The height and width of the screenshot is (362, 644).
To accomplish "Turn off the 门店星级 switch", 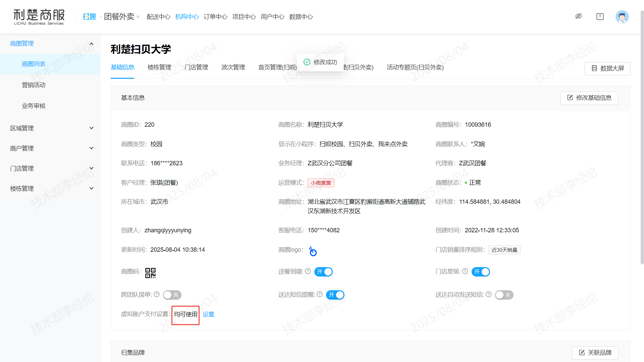I will tap(481, 272).
